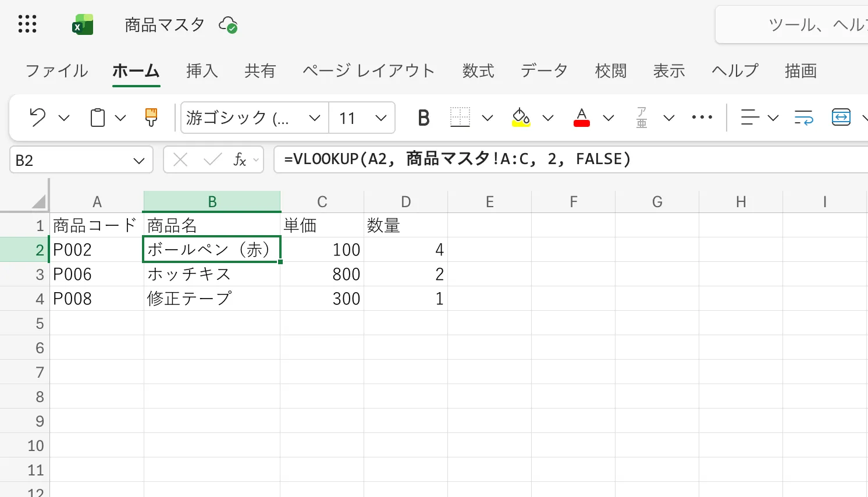The width and height of the screenshot is (868, 497).
Task: Select cell P008
Action: [97, 299]
